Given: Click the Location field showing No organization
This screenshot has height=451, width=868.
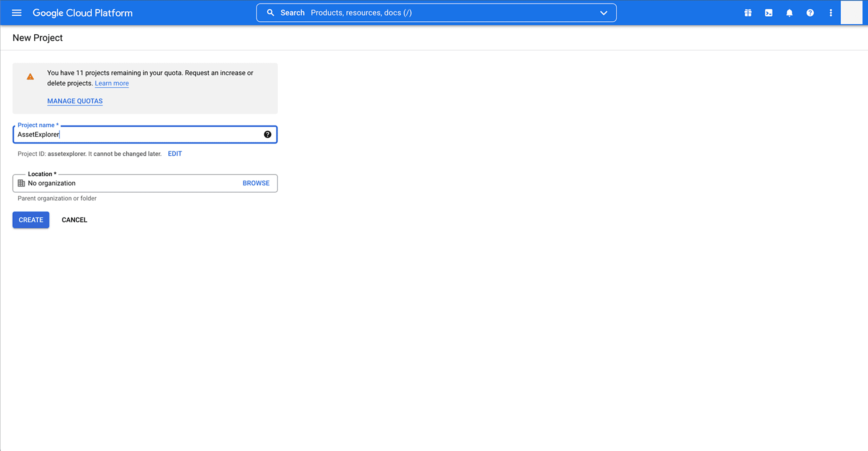Looking at the screenshot, I should point(145,183).
